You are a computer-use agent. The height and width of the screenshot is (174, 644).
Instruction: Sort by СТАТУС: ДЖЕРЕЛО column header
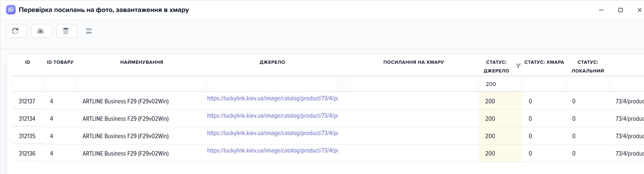(496, 66)
